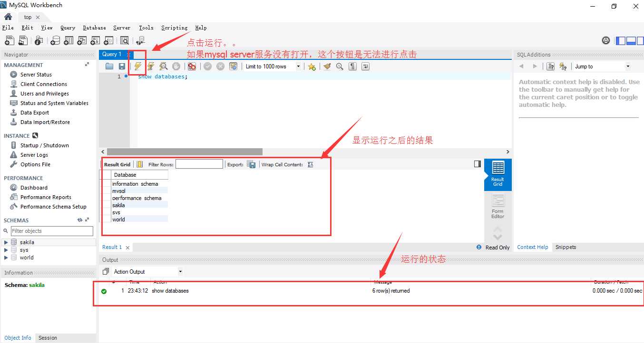644x343 pixels.
Task: Toggle word wrap in query editor
Action: (x=365, y=67)
